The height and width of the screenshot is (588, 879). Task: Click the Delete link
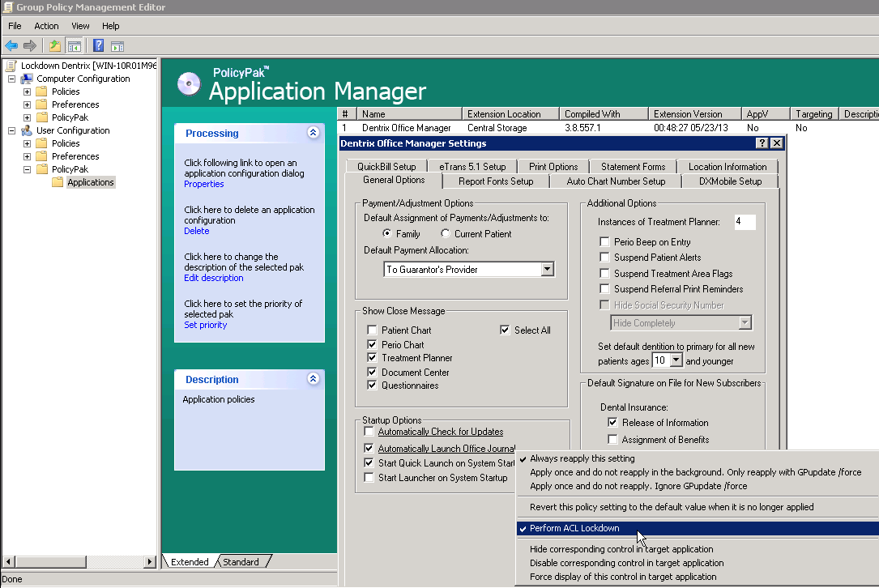click(196, 231)
